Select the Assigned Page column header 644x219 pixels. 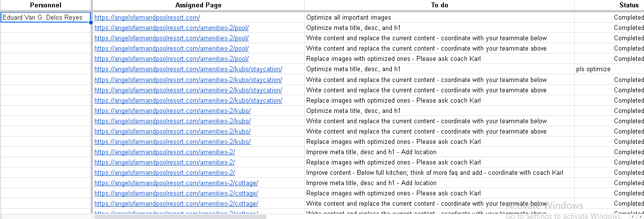(198, 5)
